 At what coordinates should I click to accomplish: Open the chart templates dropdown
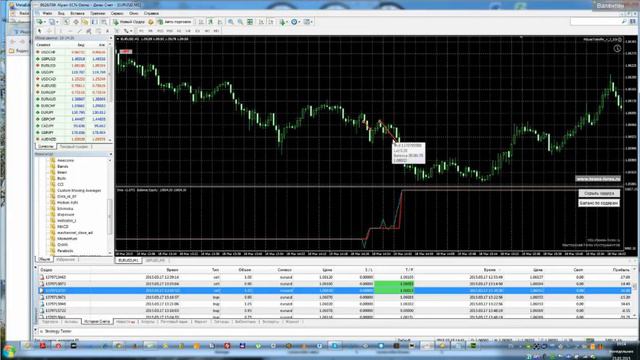tap(307, 22)
